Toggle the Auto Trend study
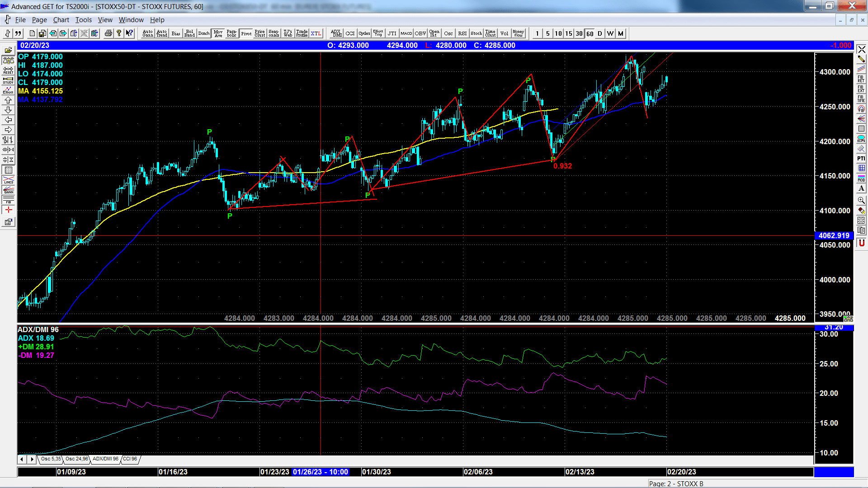 [x=162, y=33]
